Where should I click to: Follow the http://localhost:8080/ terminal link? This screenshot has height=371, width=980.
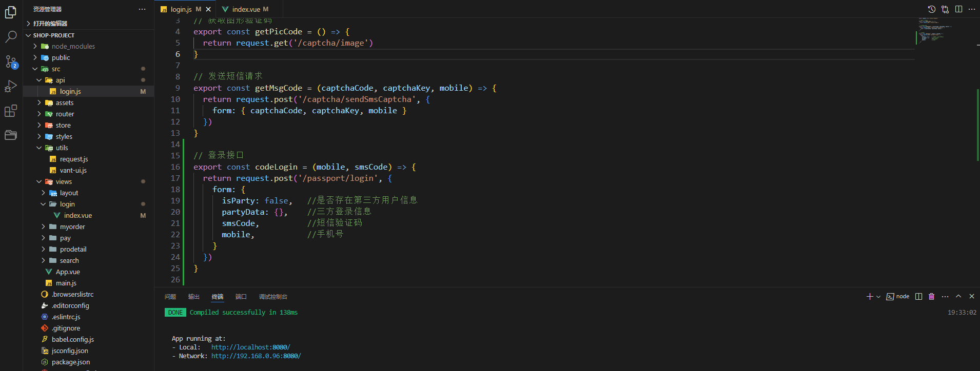pos(250,347)
